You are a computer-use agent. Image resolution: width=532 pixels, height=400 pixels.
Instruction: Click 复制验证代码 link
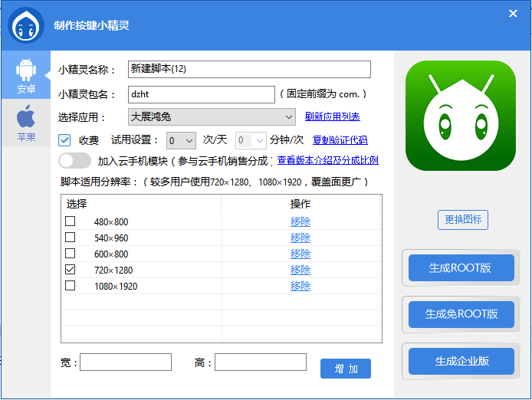[340, 140]
